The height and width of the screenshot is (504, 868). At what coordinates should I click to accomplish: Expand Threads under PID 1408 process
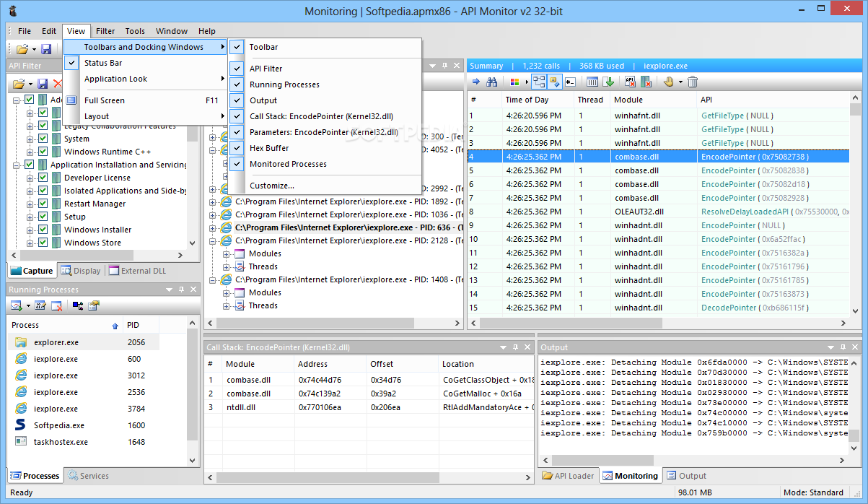[x=227, y=305]
